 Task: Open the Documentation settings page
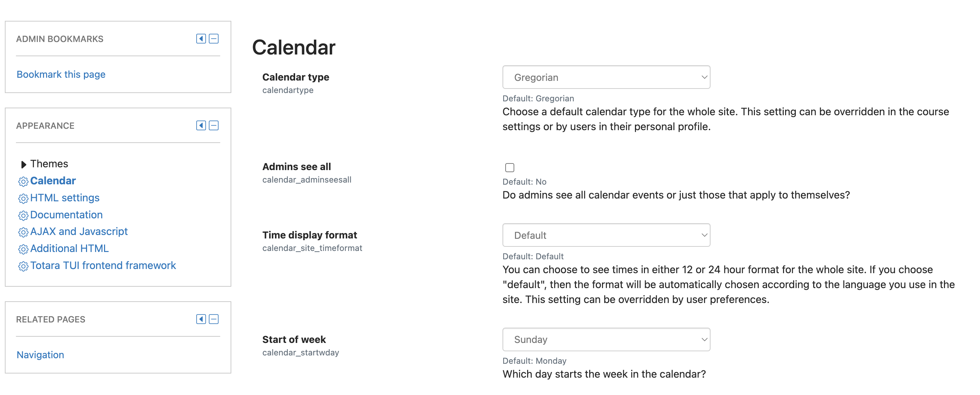pyautogui.click(x=66, y=215)
